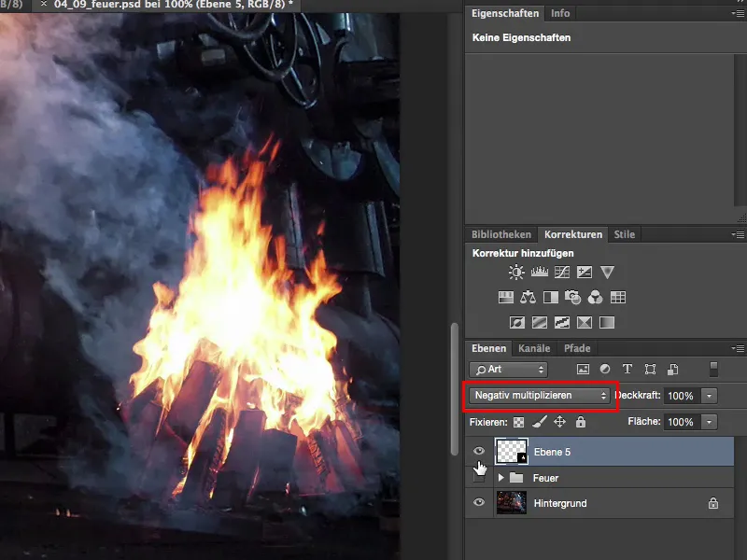Add a Vibrance adjustment layer
Image resolution: width=747 pixels, height=560 pixels.
[607, 272]
